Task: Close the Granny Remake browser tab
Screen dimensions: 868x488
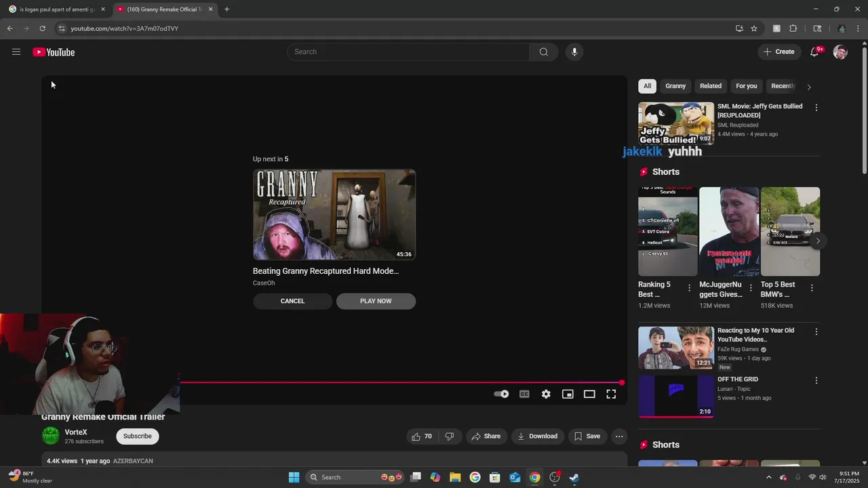Action: coord(210,9)
